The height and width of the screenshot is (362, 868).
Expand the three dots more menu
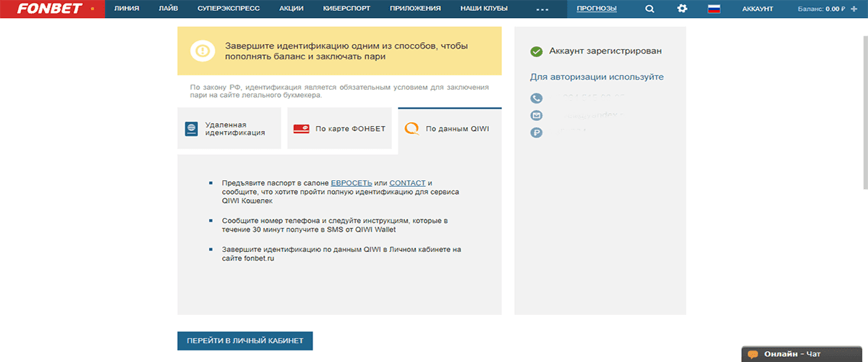click(x=543, y=9)
